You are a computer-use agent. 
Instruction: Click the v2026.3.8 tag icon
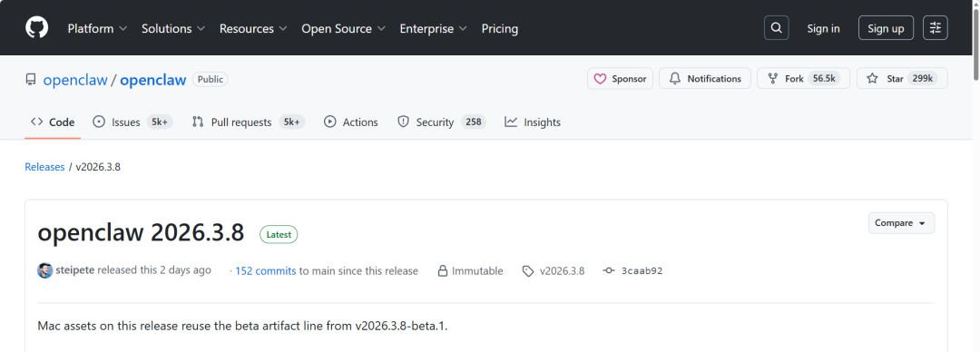[528, 271]
